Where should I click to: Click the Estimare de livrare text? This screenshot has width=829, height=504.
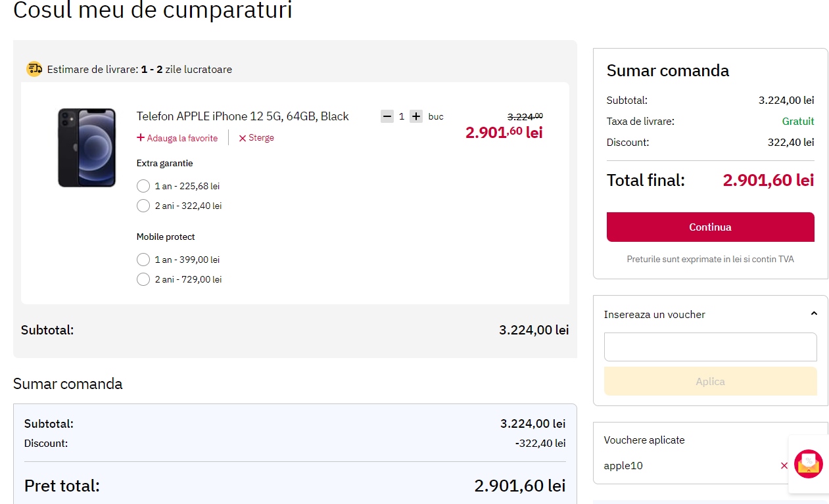pyautogui.click(x=139, y=69)
